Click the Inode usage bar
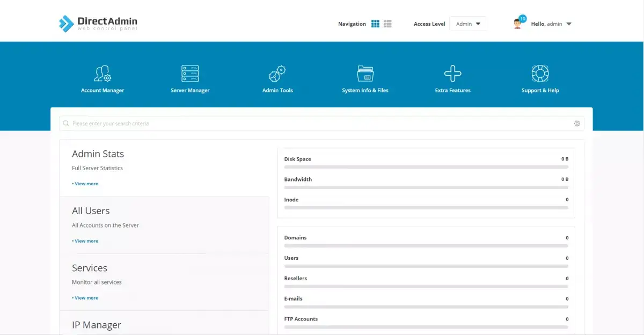 pyautogui.click(x=426, y=208)
